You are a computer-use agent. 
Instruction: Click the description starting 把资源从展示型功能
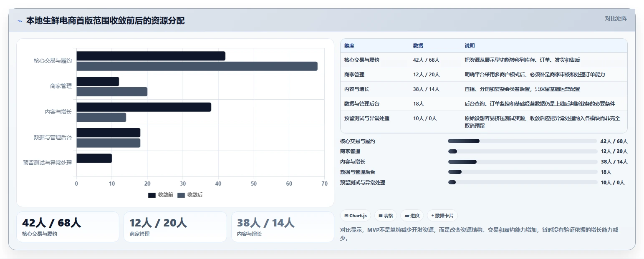[522, 60]
